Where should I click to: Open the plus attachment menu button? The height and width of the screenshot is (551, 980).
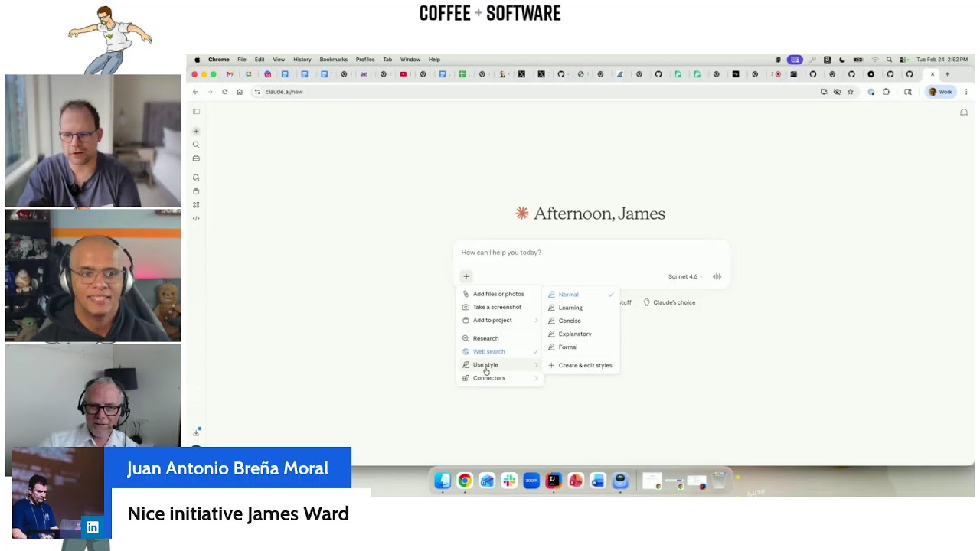coord(466,276)
